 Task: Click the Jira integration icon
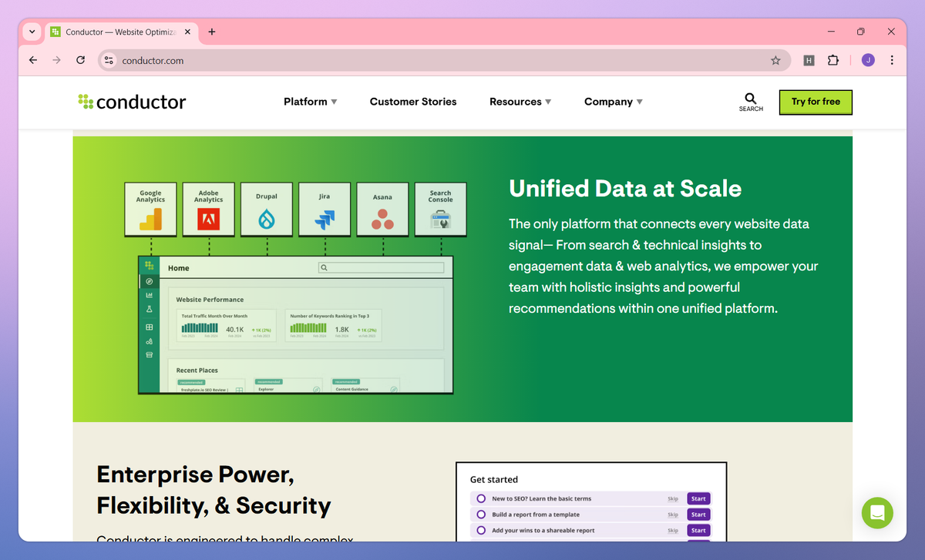(325, 220)
